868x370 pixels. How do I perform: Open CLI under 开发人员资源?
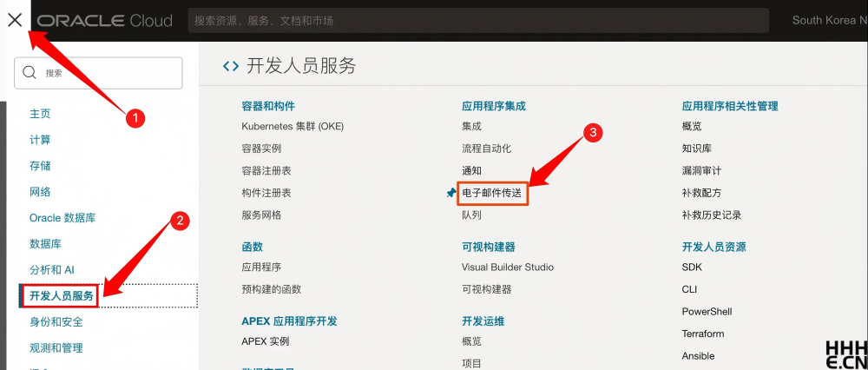pyautogui.click(x=690, y=289)
